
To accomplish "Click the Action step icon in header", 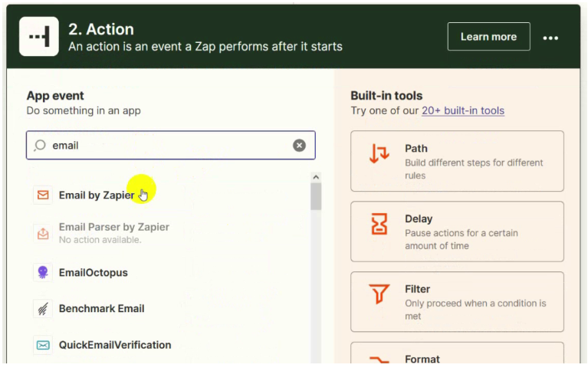I will 39,36.
